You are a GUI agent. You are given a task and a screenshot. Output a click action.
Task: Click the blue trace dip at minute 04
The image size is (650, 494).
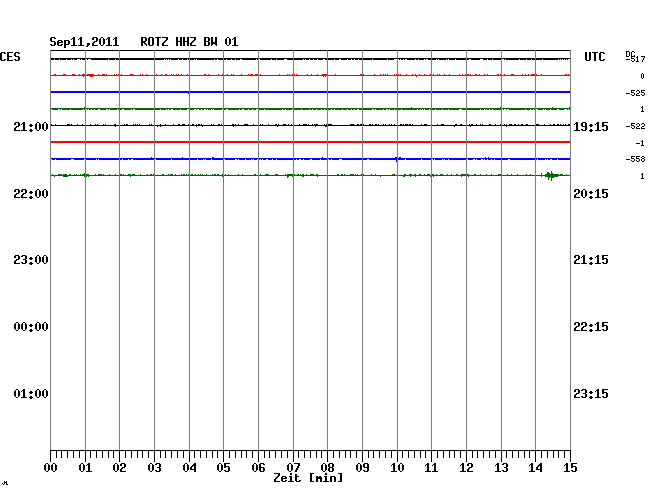[189, 92]
